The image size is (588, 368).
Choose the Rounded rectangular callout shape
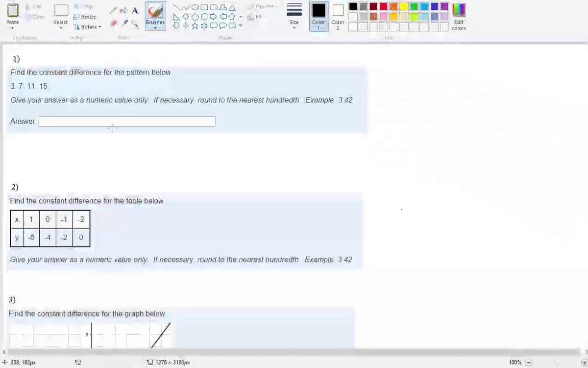pyautogui.click(x=214, y=26)
